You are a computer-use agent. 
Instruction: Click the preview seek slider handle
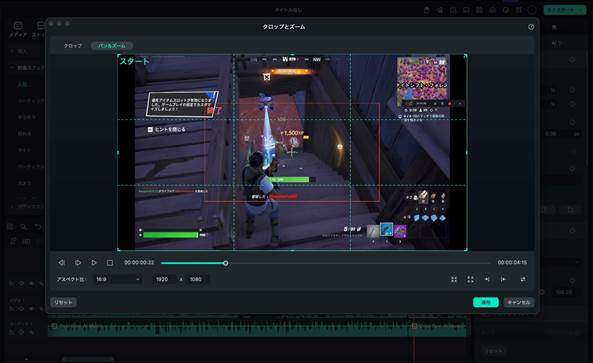226,263
